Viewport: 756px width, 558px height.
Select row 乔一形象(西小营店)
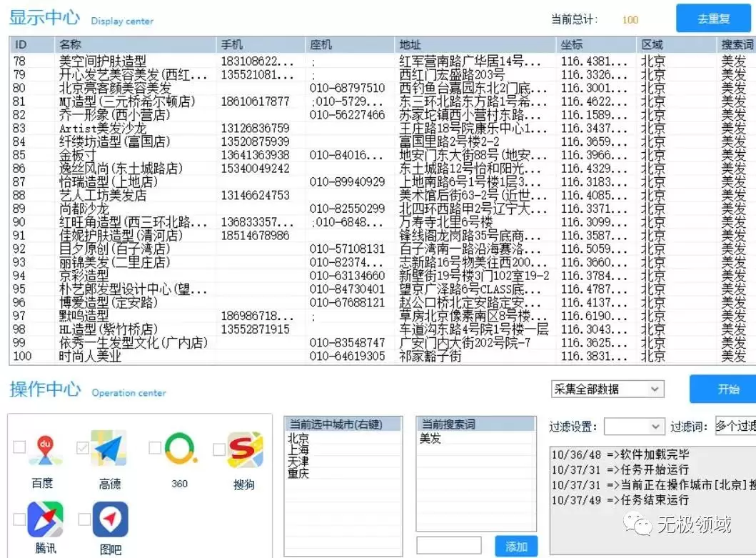tap(383, 115)
